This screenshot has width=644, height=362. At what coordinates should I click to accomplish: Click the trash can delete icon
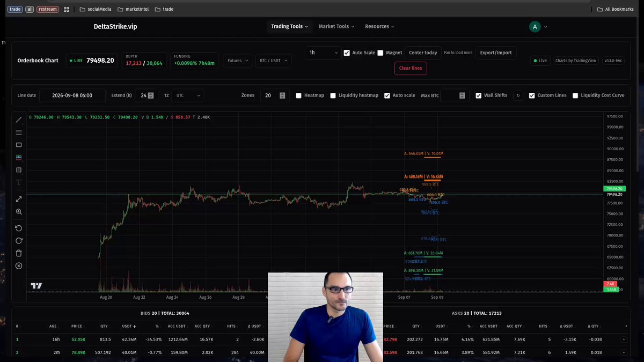tap(19, 253)
